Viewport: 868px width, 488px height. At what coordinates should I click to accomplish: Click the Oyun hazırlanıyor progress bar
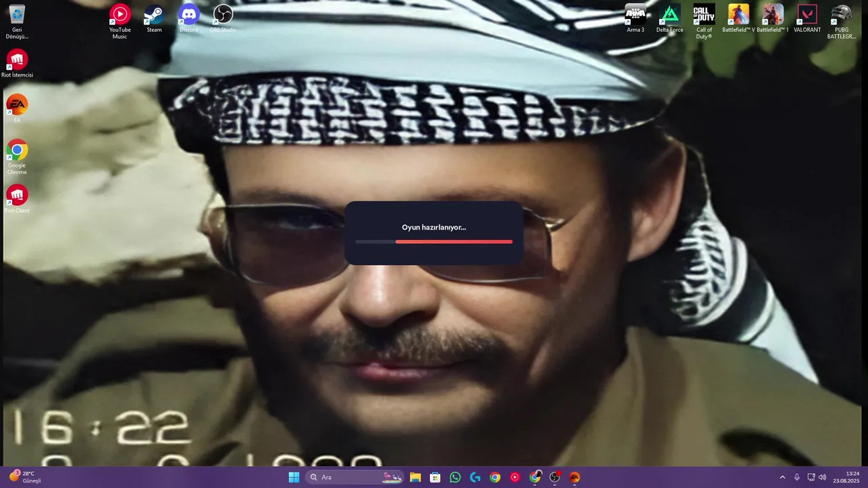(434, 241)
